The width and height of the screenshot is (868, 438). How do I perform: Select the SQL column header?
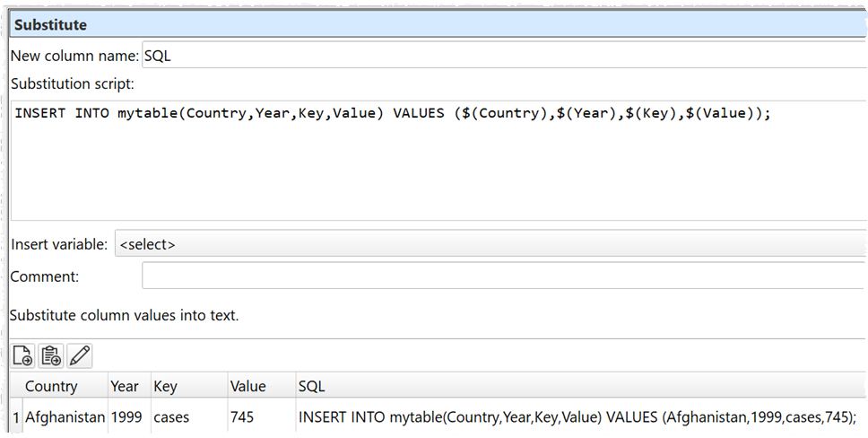(311, 387)
